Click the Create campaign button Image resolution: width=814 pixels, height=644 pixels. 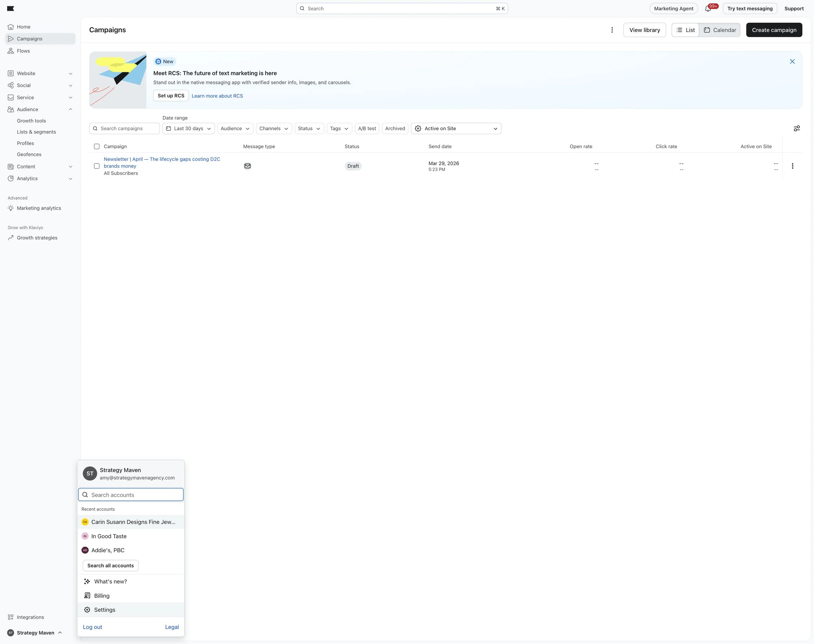point(774,30)
